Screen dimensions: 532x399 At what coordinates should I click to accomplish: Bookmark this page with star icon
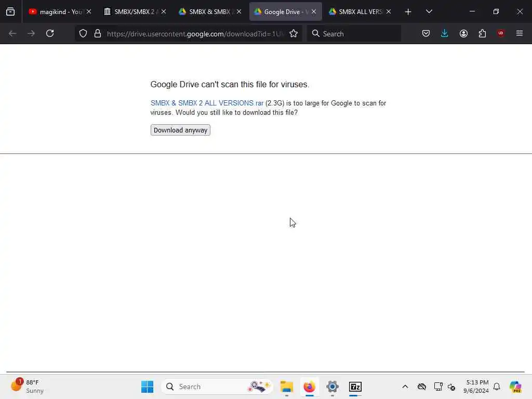(x=294, y=33)
